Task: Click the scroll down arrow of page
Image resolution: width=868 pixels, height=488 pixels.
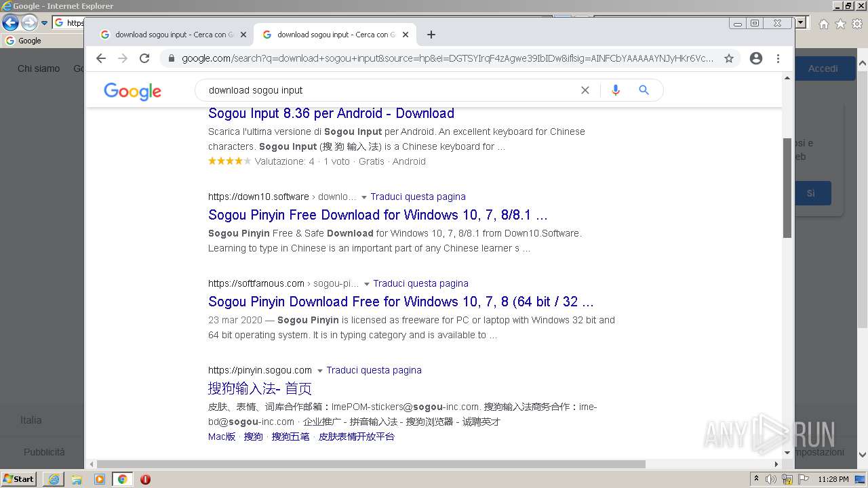Action: tap(787, 452)
